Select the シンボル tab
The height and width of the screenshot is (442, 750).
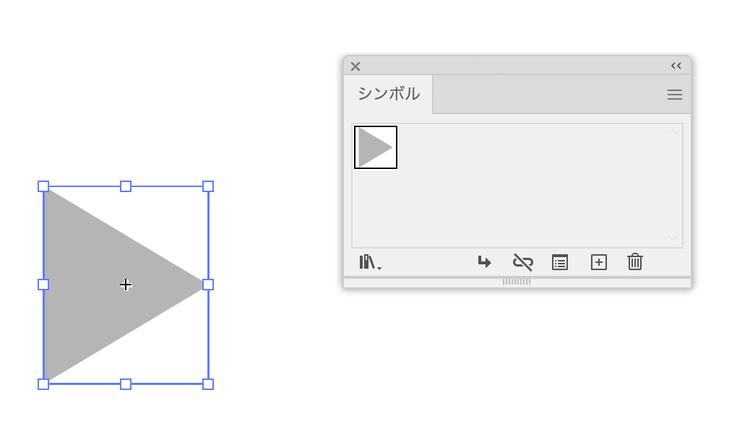[x=389, y=94]
